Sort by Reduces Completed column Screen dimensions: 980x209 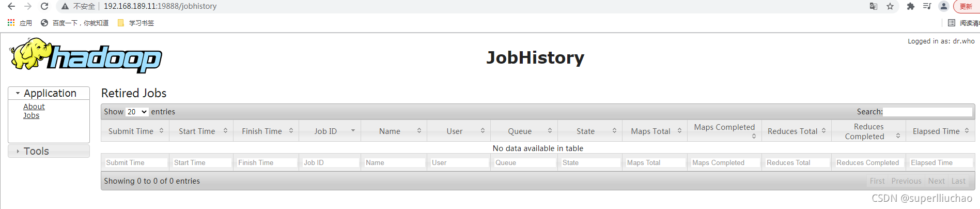[x=868, y=131]
